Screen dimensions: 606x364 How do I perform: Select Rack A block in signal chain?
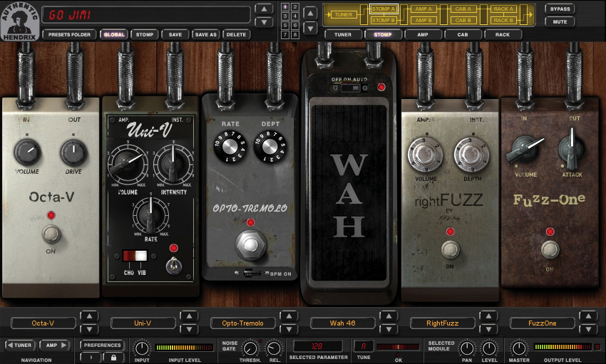(x=503, y=9)
